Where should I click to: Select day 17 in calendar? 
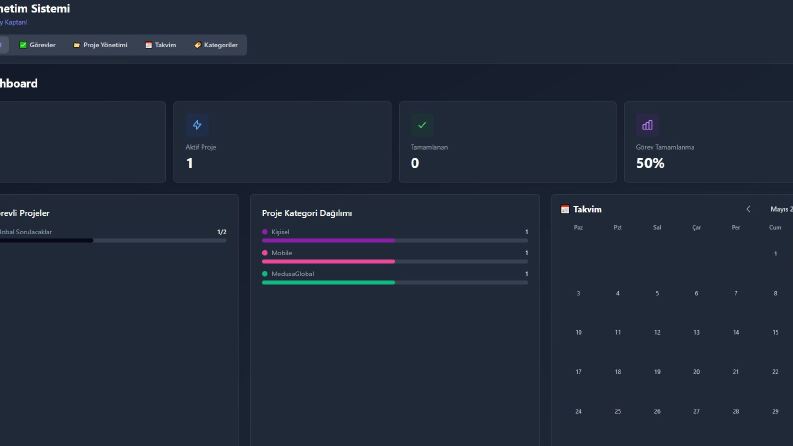[578, 372]
